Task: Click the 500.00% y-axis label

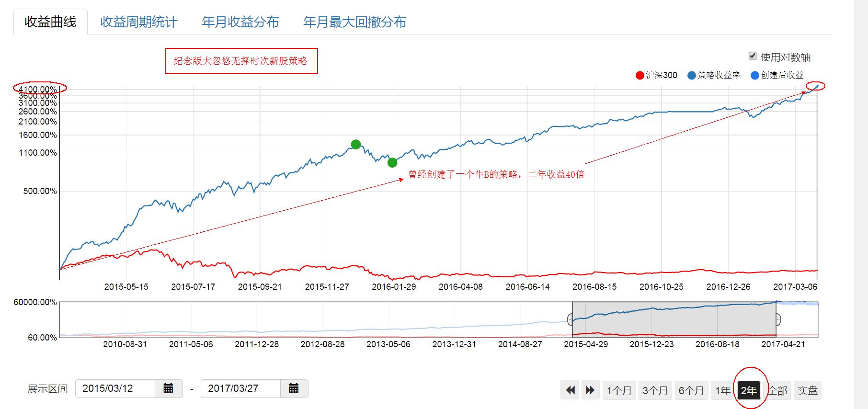Action: (40, 191)
